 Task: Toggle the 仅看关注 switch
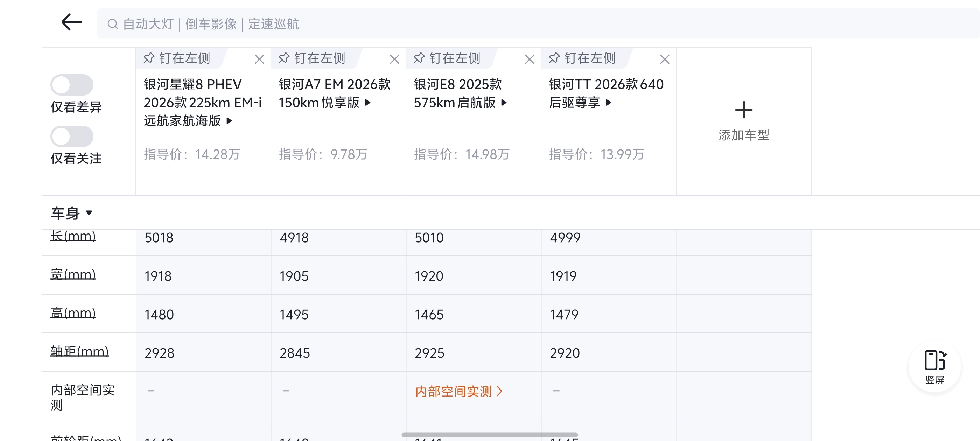(72, 136)
